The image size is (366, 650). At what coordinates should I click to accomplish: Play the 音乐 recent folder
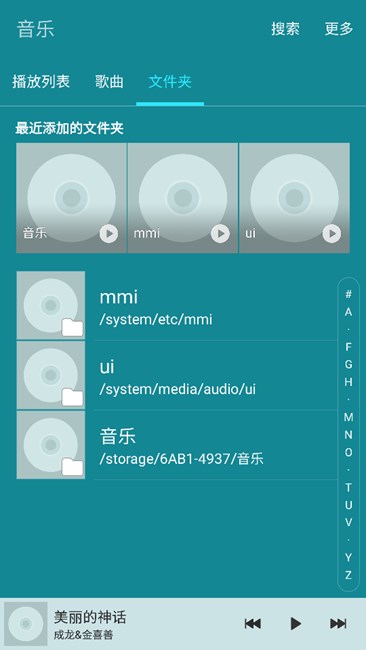[x=109, y=234]
